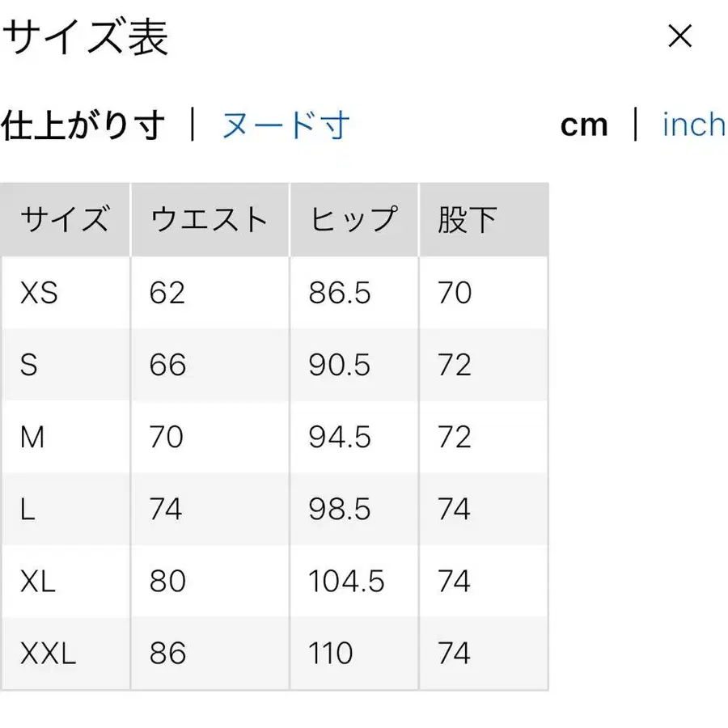Click the waist value 70 for size M
728x728 pixels.
tap(165, 437)
